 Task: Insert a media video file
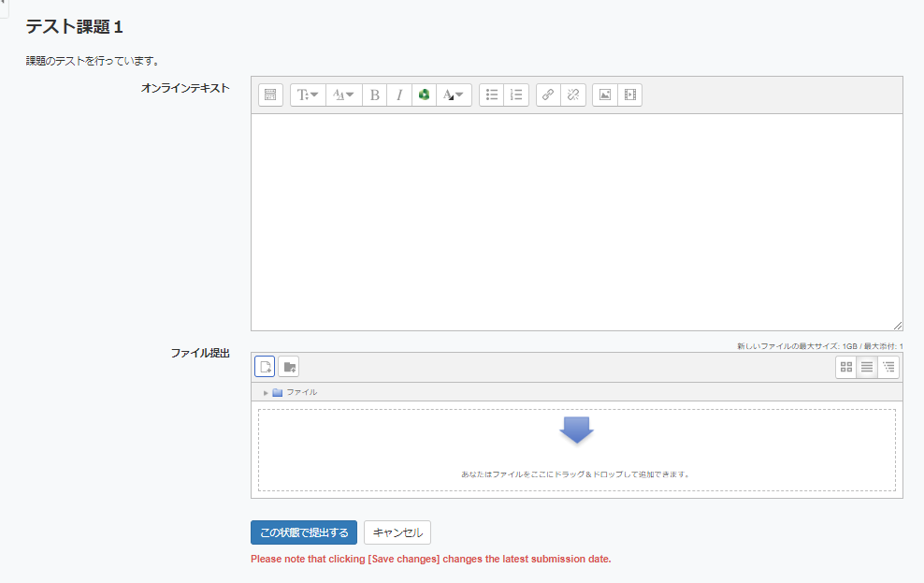pyautogui.click(x=629, y=95)
